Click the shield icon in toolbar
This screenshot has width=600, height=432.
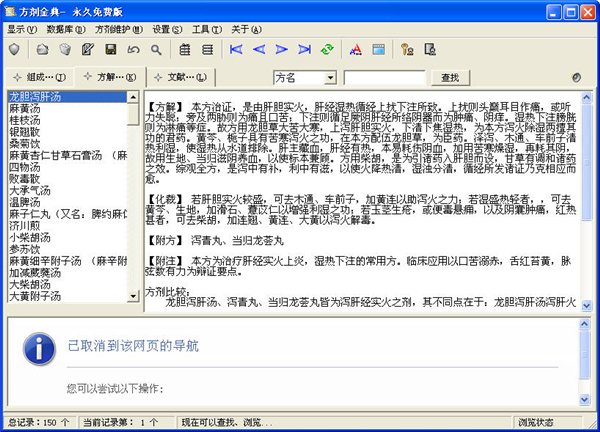click(x=14, y=49)
